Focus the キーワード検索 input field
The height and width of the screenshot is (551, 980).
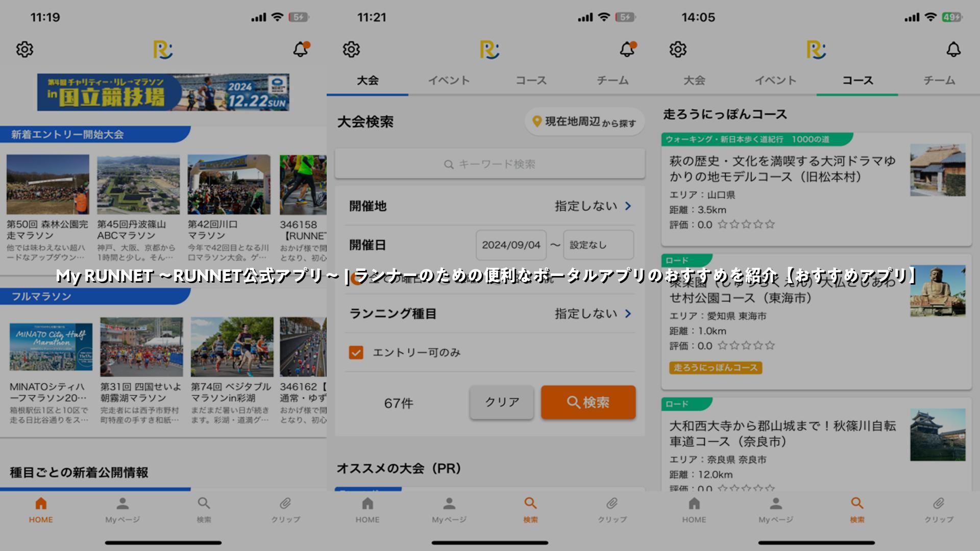point(490,164)
